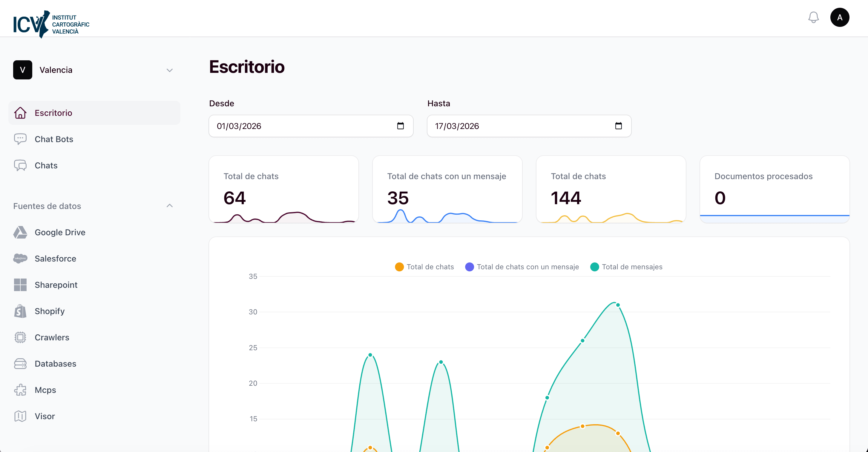Select the Shopify bag icon
The width and height of the screenshot is (868, 452).
click(x=20, y=311)
